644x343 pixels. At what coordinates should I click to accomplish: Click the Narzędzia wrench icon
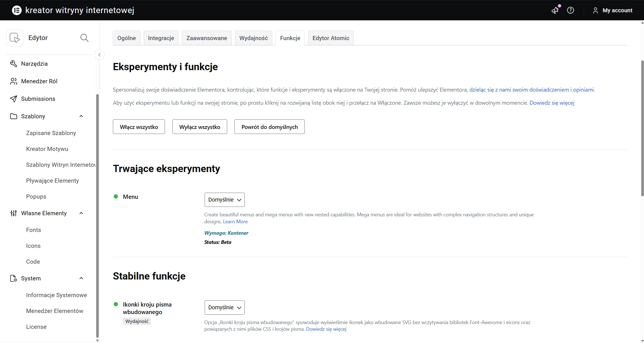click(x=13, y=64)
